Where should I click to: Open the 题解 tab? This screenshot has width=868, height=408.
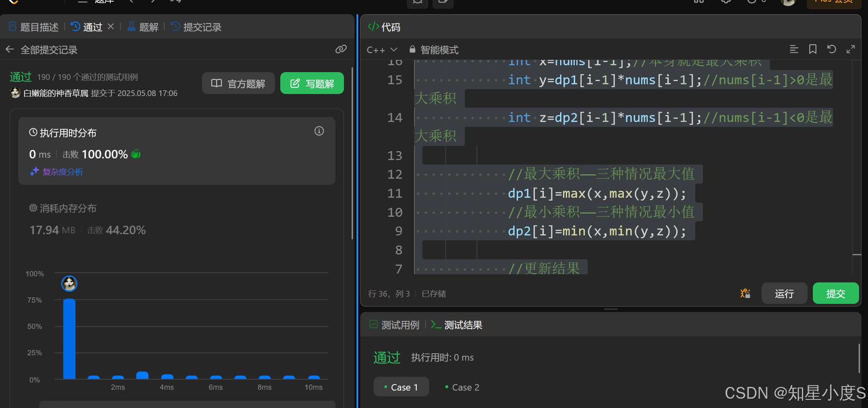click(x=143, y=27)
